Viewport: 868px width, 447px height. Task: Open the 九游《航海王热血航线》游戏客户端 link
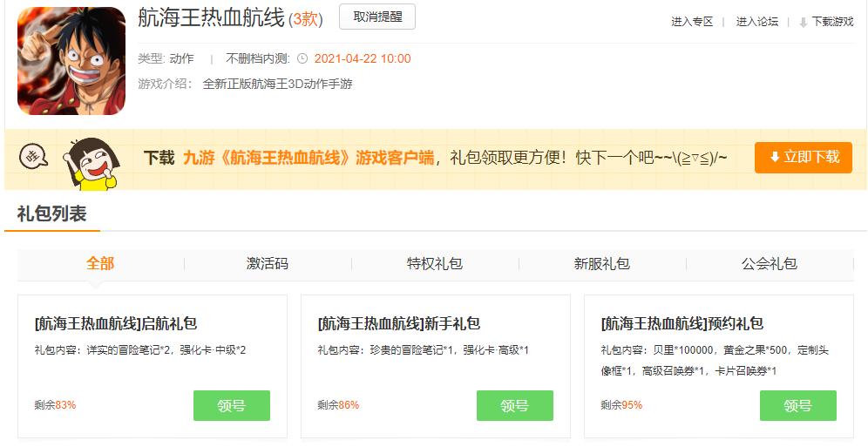coord(309,158)
